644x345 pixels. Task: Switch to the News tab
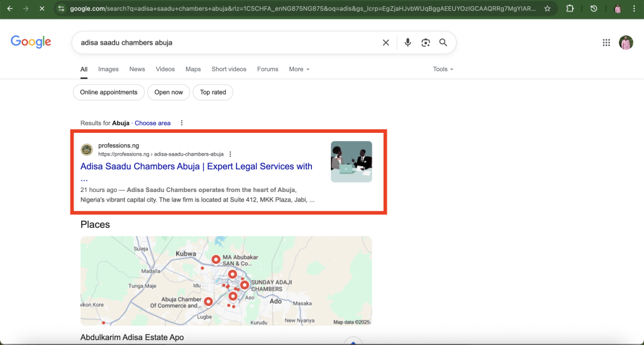[x=137, y=69]
